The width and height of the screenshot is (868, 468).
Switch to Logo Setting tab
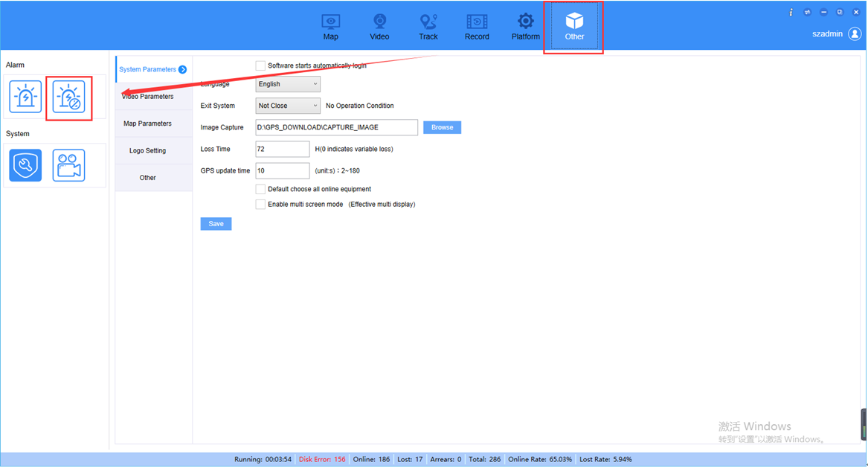(153, 150)
